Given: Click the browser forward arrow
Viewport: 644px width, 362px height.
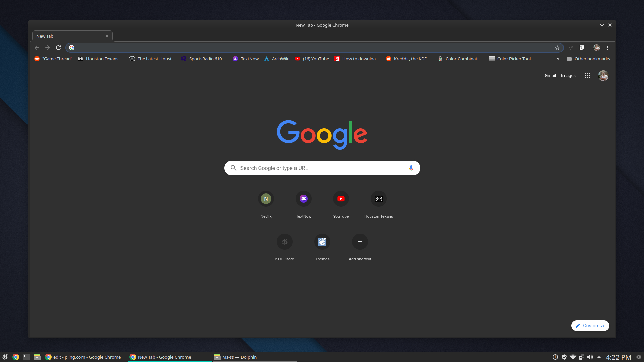Looking at the screenshot, I should click(48, 48).
